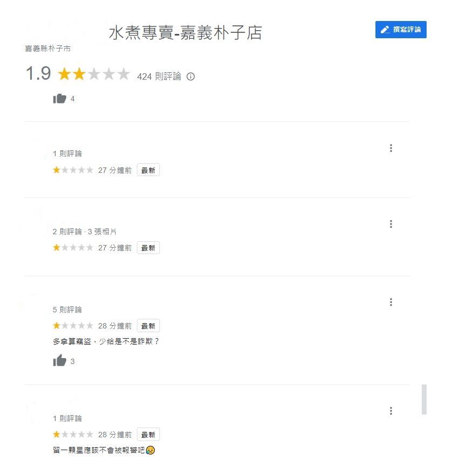This screenshot has height=476, width=453.
Task: Click 最新 tag beside 28 分鐘前 with theft comment
Action: pyautogui.click(x=148, y=326)
